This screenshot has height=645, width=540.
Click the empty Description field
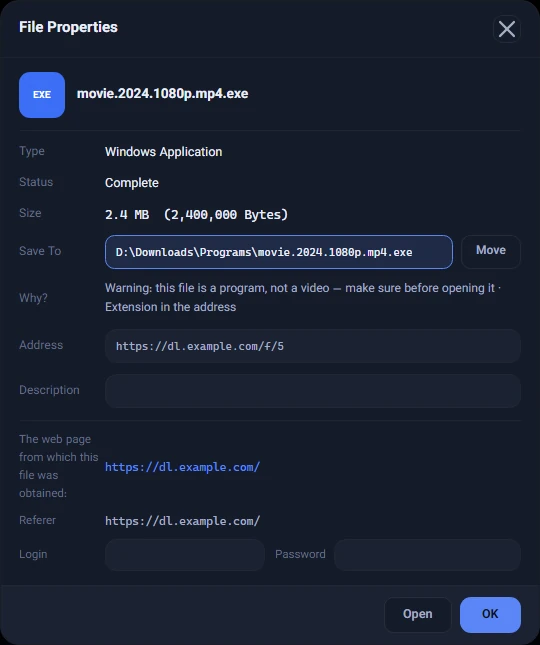click(x=313, y=391)
